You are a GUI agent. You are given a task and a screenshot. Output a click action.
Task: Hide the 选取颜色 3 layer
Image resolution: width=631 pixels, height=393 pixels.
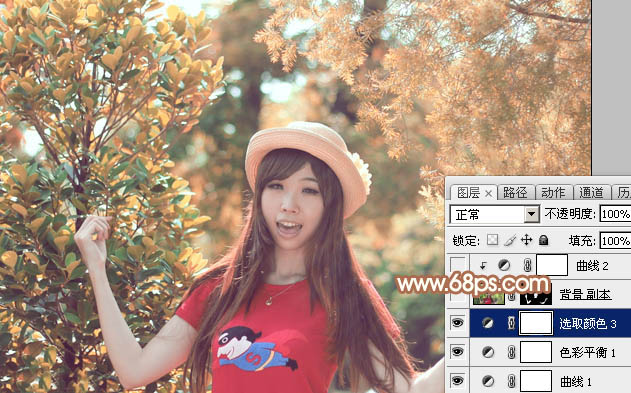(458, 323)
